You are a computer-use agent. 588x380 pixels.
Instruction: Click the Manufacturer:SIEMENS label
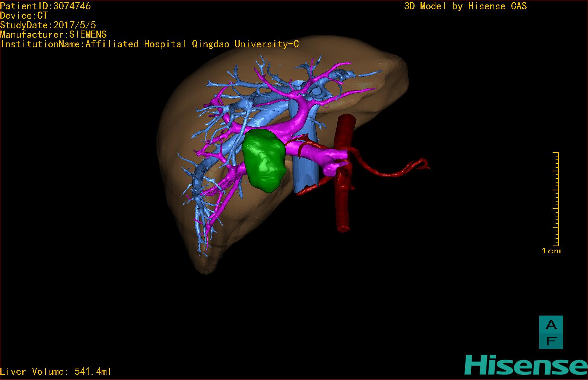tap(54, 35)
